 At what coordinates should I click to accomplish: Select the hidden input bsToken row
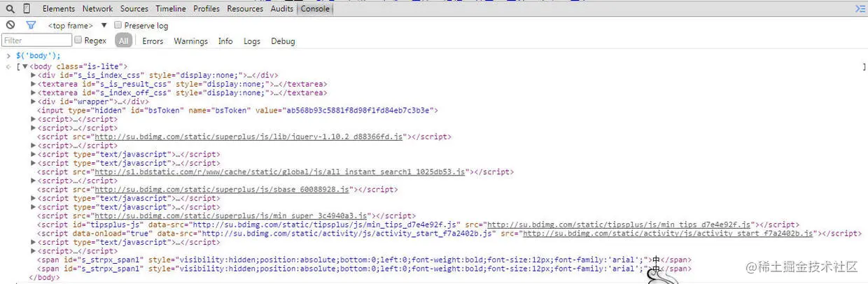(237, 110)
